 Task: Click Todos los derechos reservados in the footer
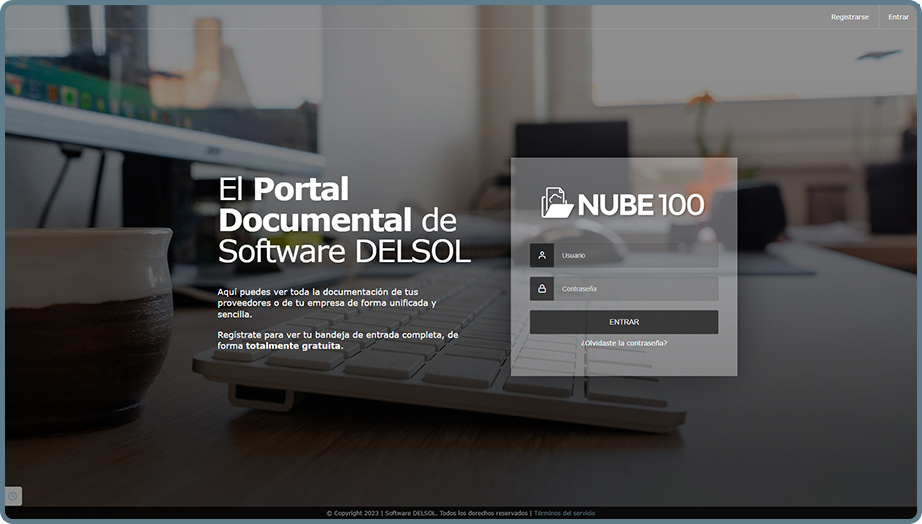tap(483, 513)
